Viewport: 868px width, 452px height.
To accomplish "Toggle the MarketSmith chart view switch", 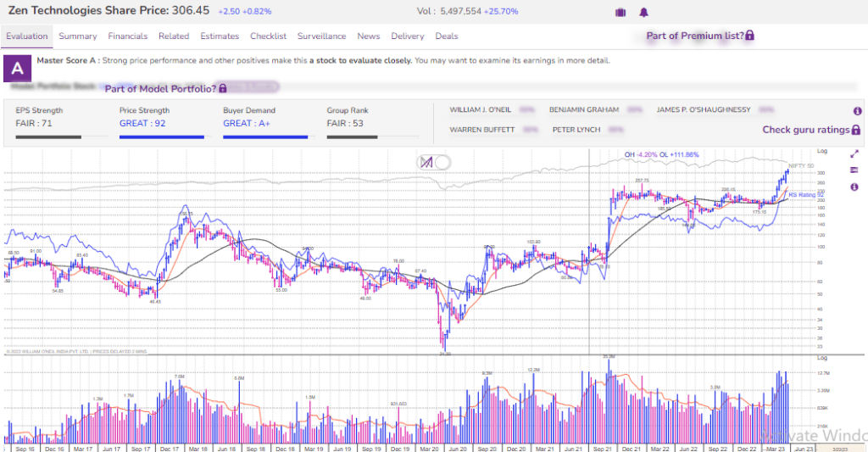I will pyautogui.click(x=434, y=162).
